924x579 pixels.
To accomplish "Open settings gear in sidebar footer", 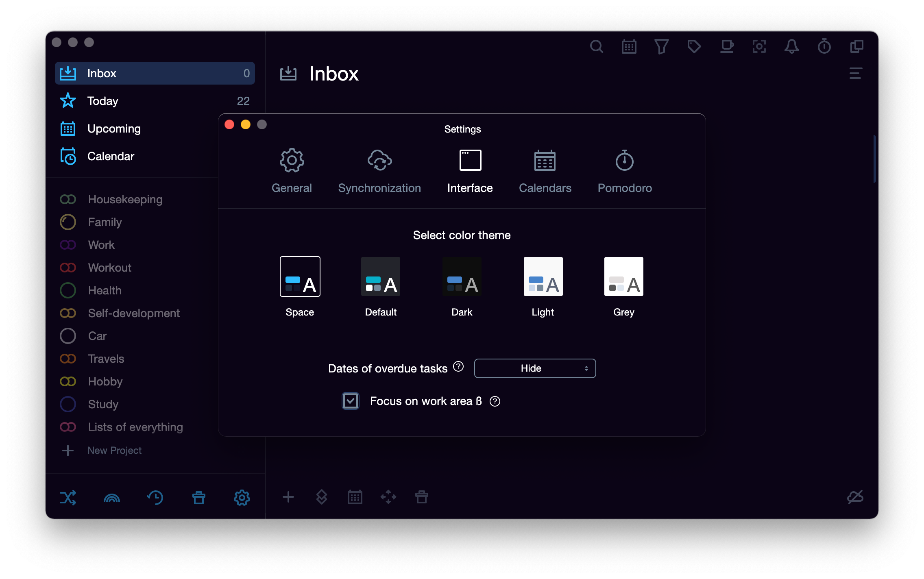I will pos(242,497).
